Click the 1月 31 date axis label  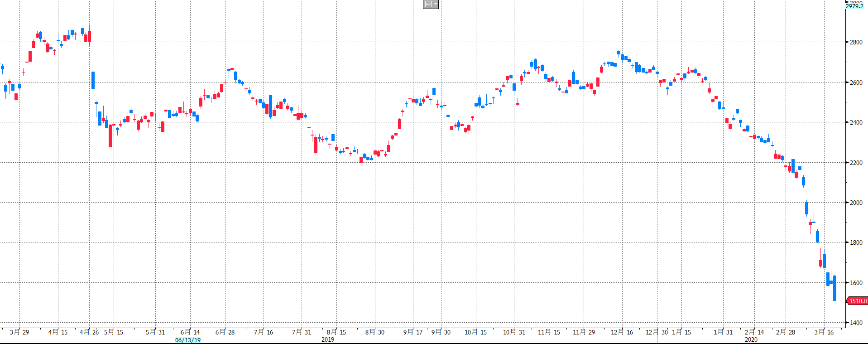723,332
